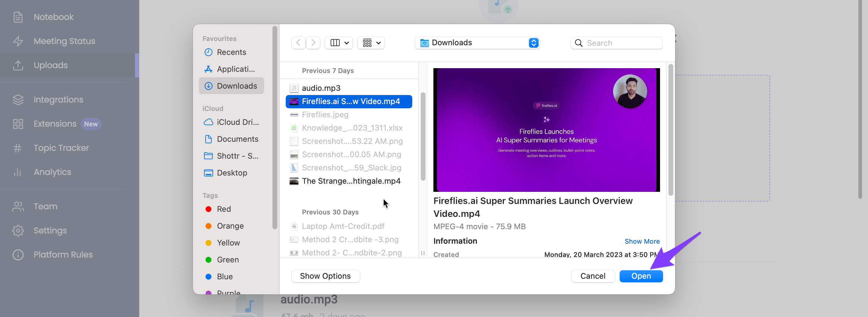Click the New badge beside Extensions
Image resolution: width=868 pixels, height=317 pixels.
click(x=91, y=124)
